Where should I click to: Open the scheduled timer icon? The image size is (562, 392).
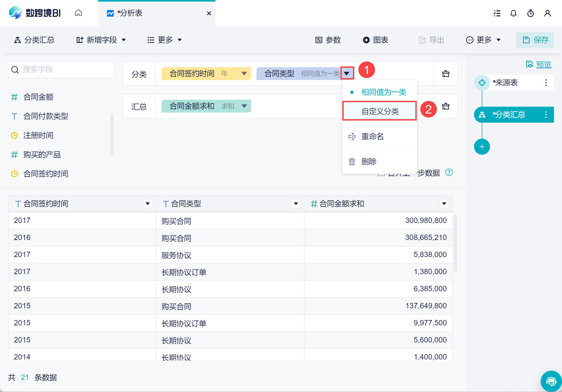coord(531,13)
